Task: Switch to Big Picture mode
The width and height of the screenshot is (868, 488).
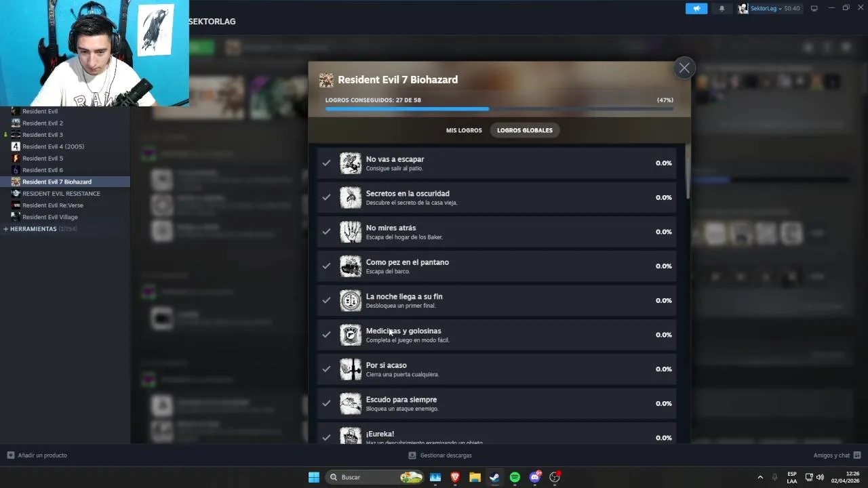Action: pos(814,8)
